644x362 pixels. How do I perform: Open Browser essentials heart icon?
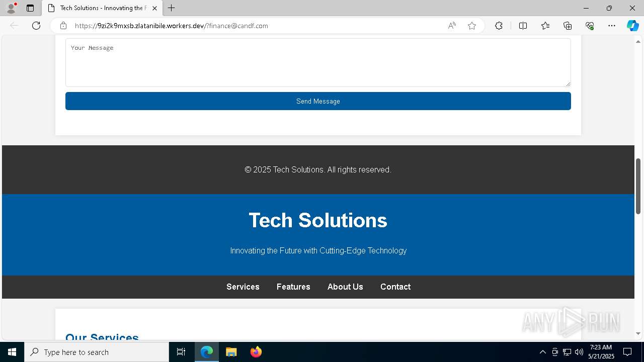point(590,26)
